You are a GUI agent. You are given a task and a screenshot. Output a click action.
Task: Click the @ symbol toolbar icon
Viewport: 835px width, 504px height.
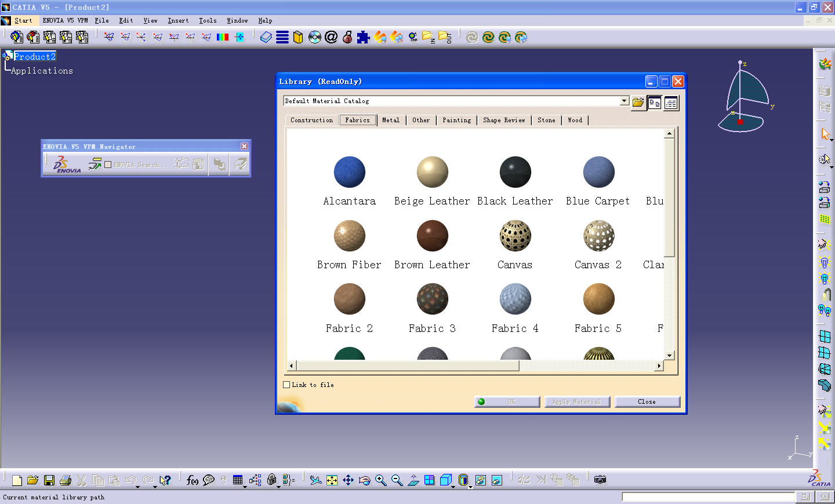[x=331, y=38]
